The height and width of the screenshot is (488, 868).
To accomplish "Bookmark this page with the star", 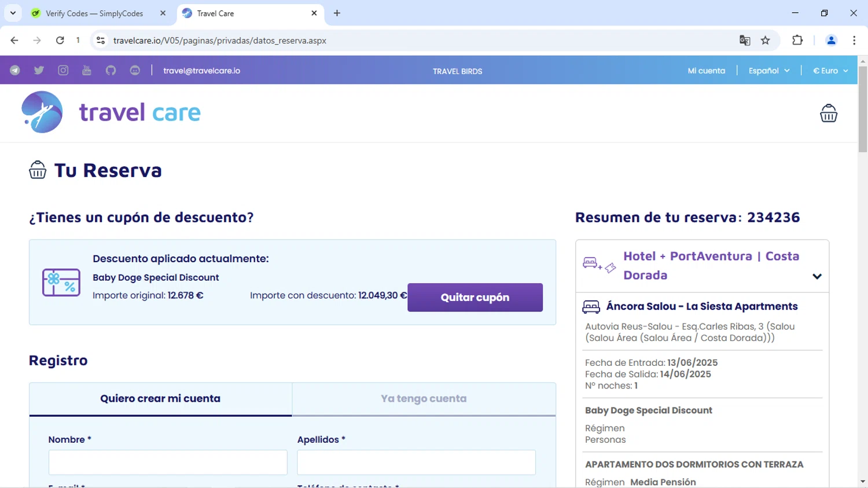I will coord(766,41).
